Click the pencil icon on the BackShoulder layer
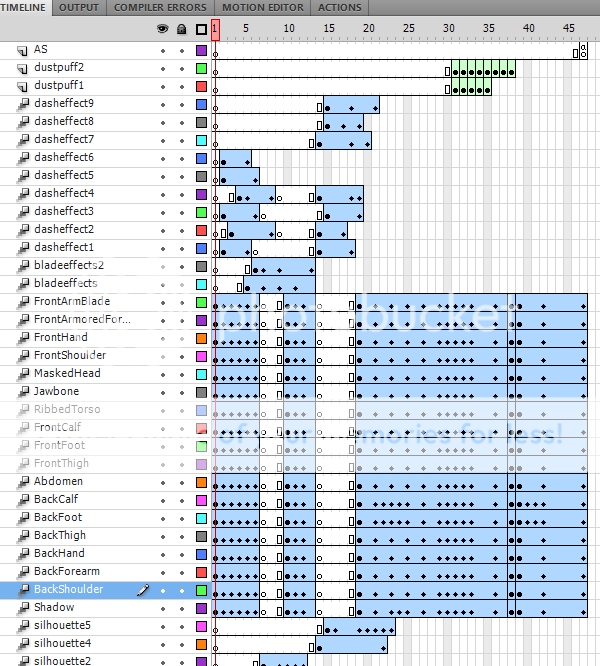The image size is (600, 666). tap(144, 590)
